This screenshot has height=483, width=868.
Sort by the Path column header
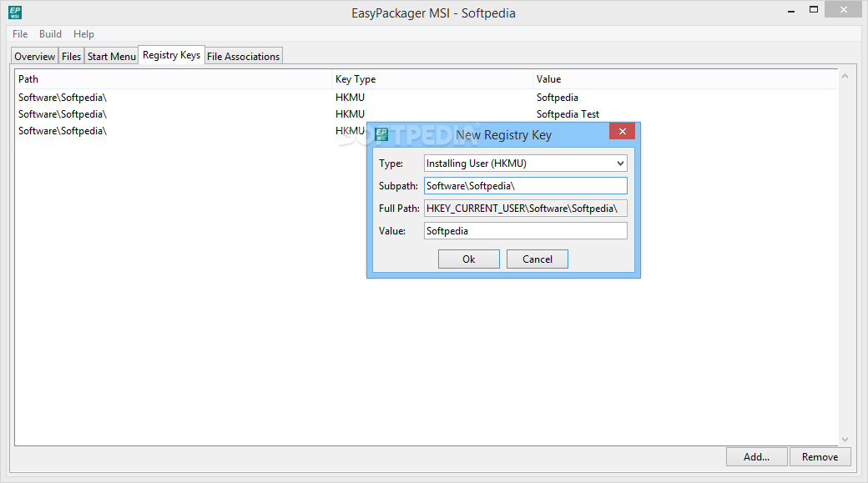[174, 79]
